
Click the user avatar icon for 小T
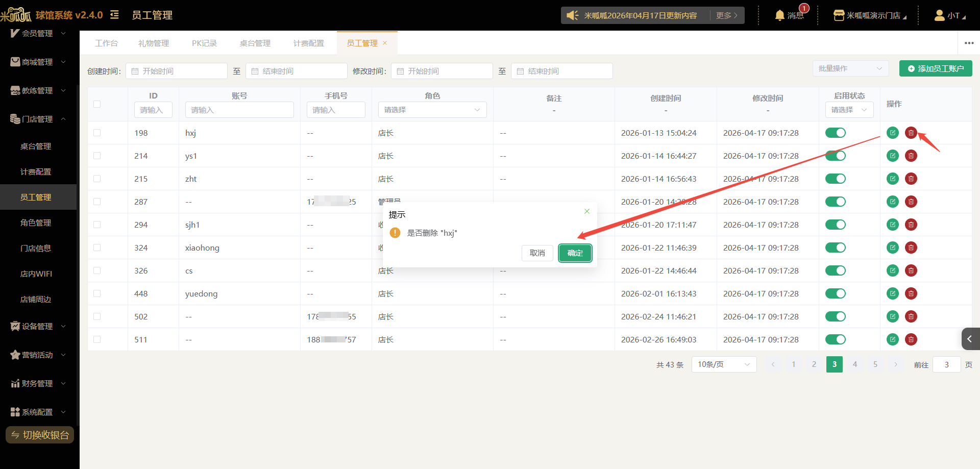tap(939, 15)
